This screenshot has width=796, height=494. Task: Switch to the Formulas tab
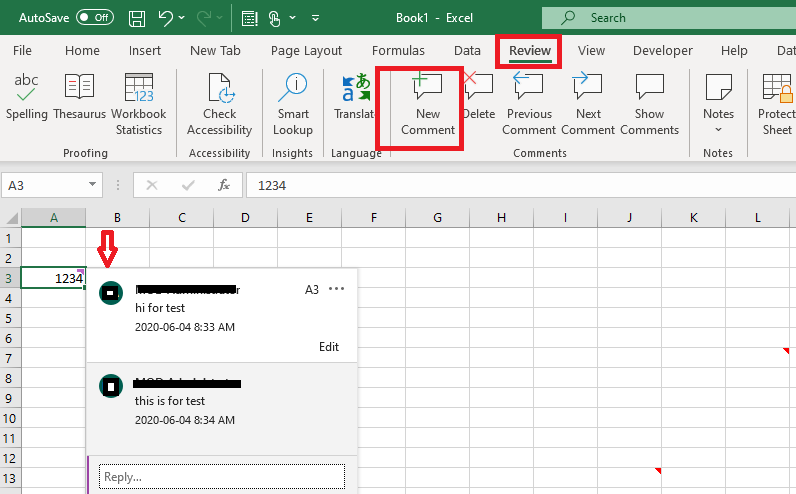(x=398, y=51)
